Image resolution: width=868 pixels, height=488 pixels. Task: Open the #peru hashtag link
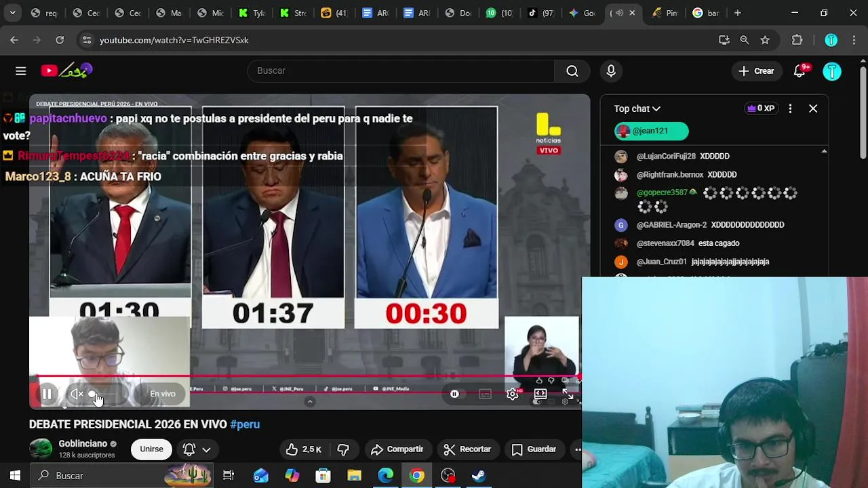click(x=245, y=424)
